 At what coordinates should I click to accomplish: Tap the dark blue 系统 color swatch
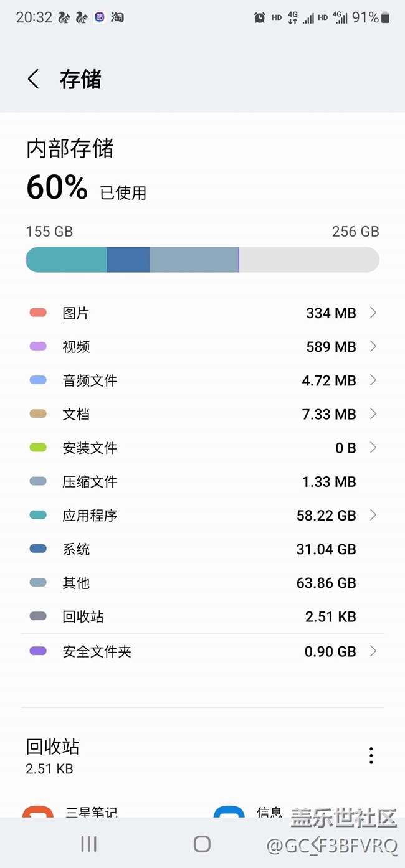coord(38,549)
